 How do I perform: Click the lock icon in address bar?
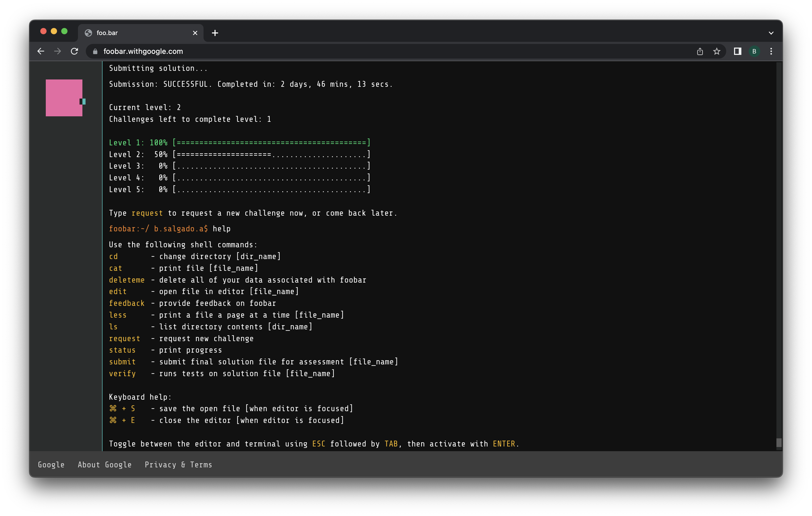(x=95, y=51)
